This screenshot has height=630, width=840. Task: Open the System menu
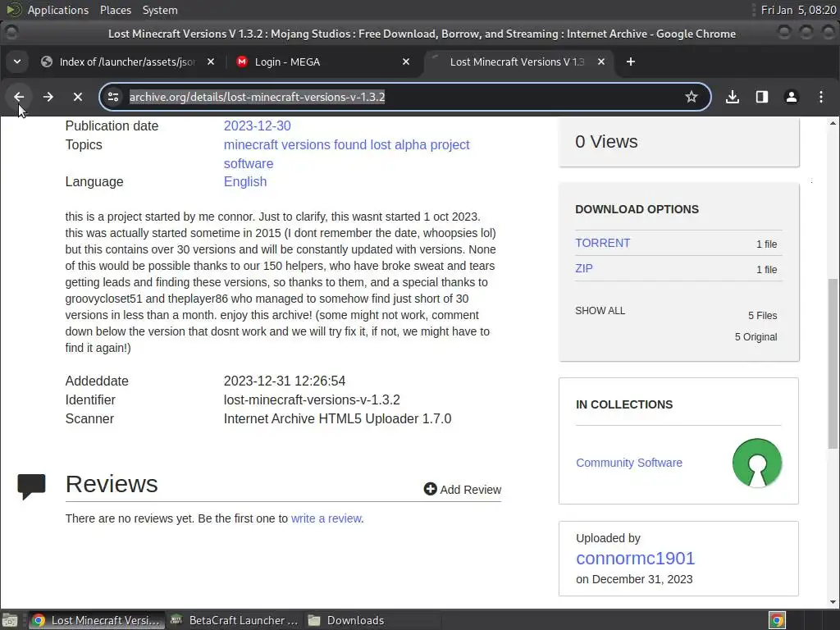160,10
